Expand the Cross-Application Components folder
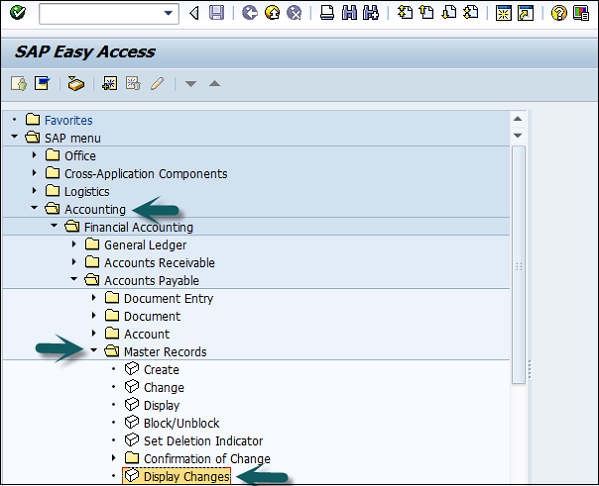Image resolution: width=599 pixels, height=486 pixels. point(34,173)
